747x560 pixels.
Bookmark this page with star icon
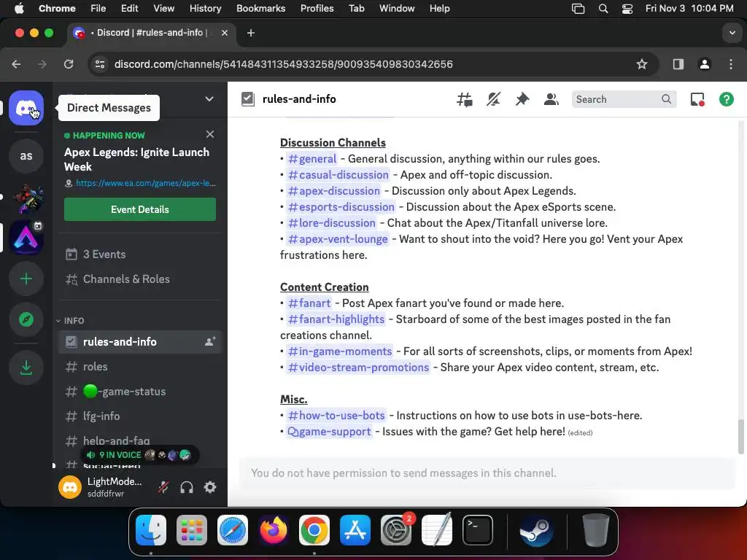(x=642, y=64)
